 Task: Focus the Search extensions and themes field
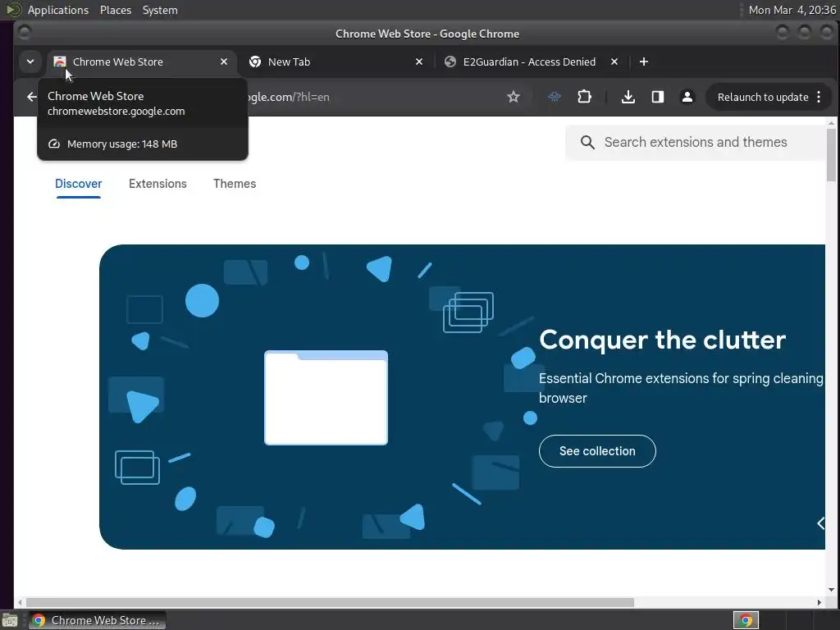coord(696,142)
